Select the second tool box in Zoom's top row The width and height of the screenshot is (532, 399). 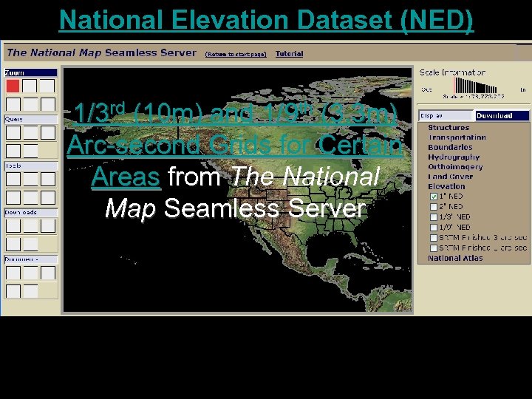30,86
